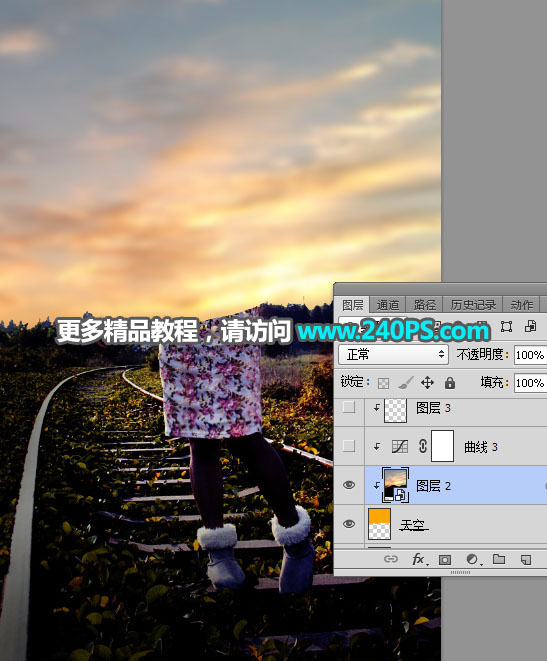Image resolution: width=547 pixels, height=661 pixels.
Task: Show the hidden 曲线 3 layer
Action: click(349, 446)
